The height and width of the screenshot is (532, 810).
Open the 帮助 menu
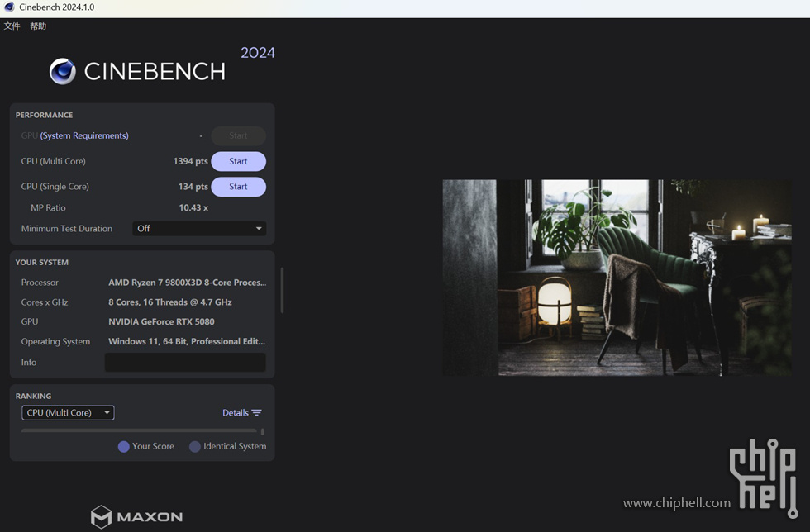pos(38,26)
